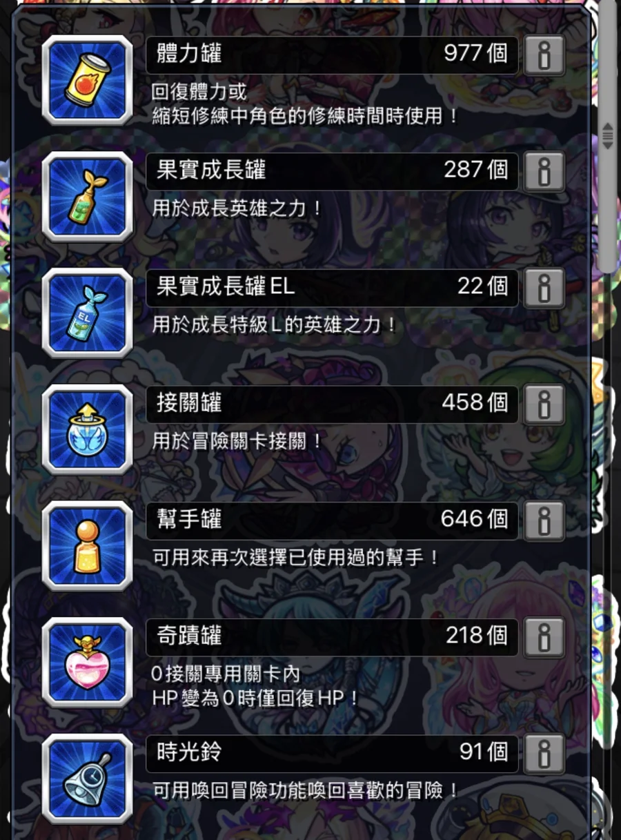View info button for 果實成長罐EL
The height and width of the screenshot is (840, 621).
[x=544, y=288]
